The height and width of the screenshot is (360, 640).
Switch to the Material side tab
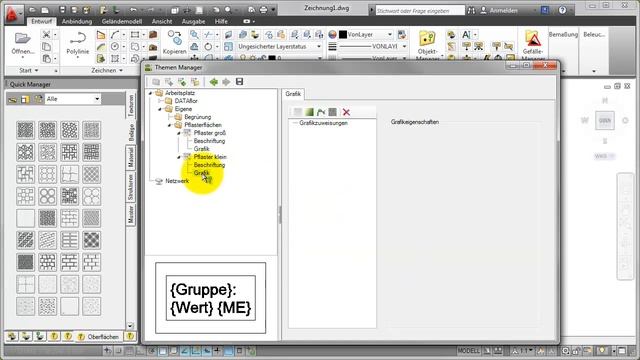[131, 157]
